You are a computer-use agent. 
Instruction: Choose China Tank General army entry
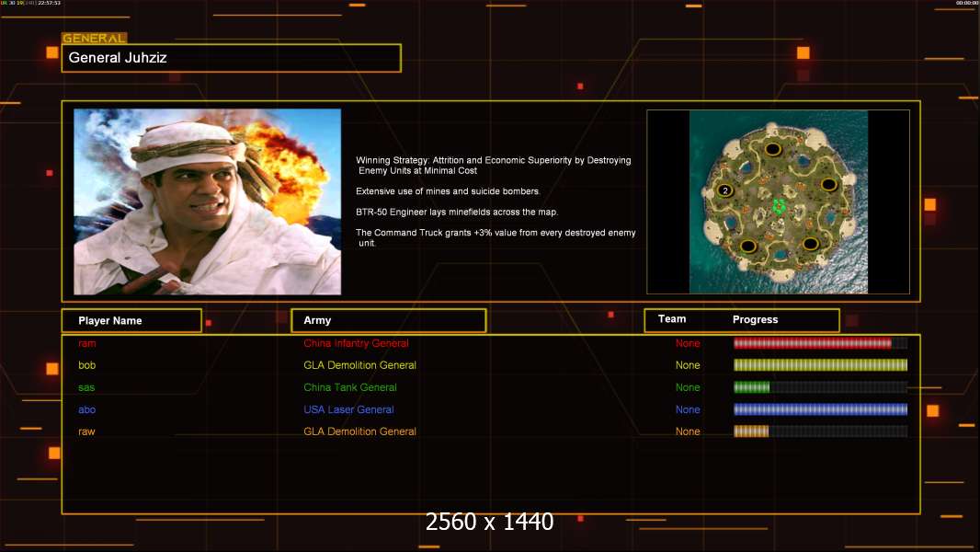350,387
